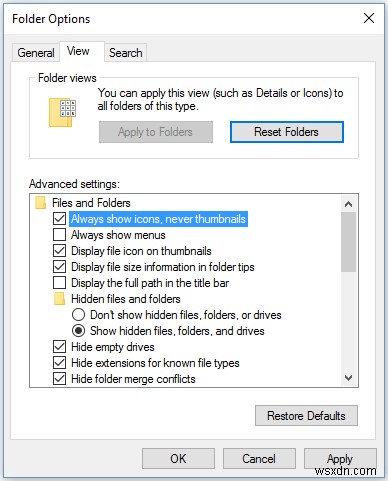Click the Hide empty drives label text
The width and height of the screenshot is (388, 481).
tap(113, 347)
